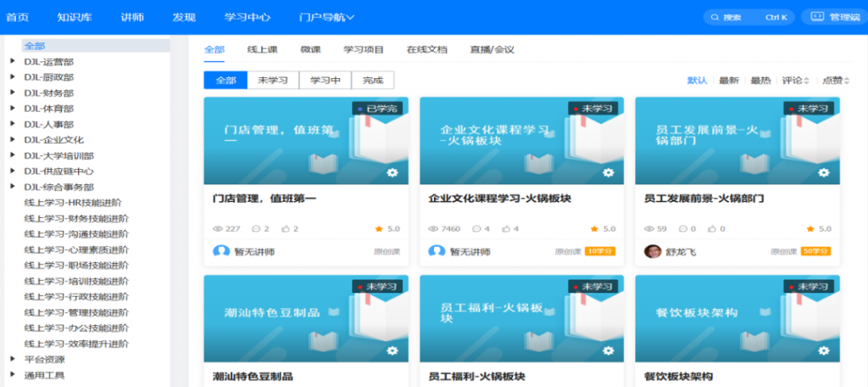Switch to the 微课 tab
Image resolution: width=868 pixels, height=387 pixels.
pyautogui.click(x=310, y=50)
